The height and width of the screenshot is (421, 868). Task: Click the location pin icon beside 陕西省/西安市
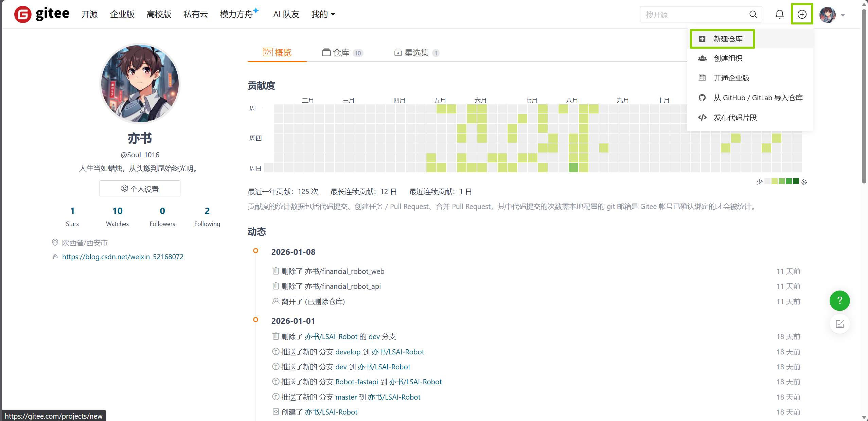click(55, 242)
